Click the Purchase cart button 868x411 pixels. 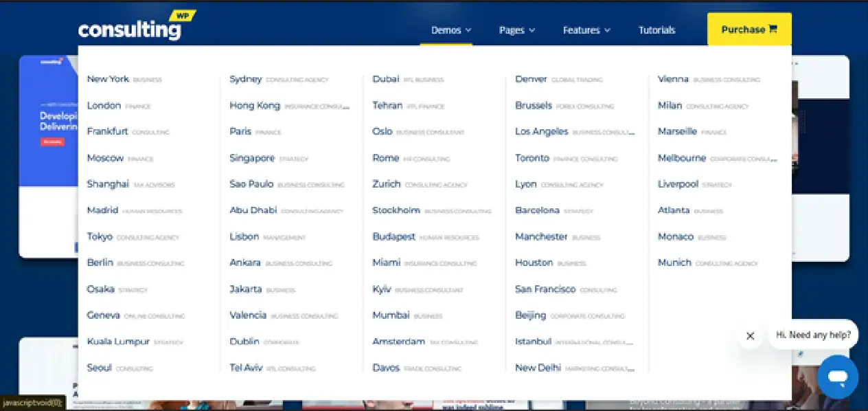[749, 30]
